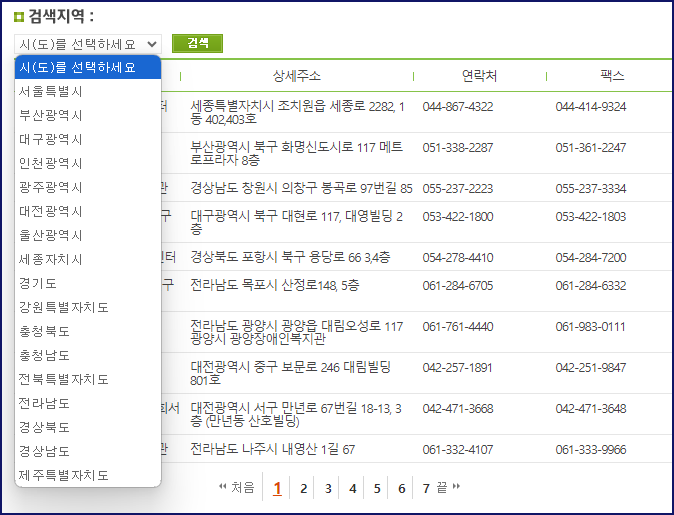This screenshot has height=515, width=674.
Task: Open page 1 in pagination
Action: click(277, 488)
